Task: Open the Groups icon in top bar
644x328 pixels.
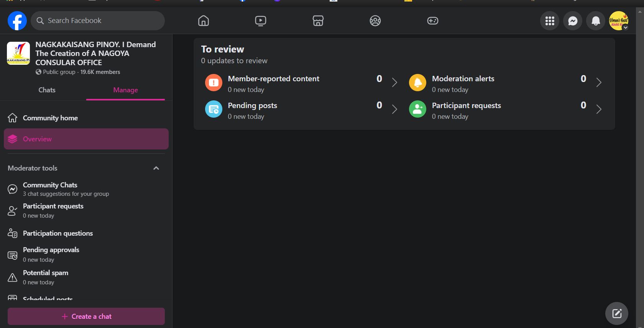Action: click(x=375, y=21)
